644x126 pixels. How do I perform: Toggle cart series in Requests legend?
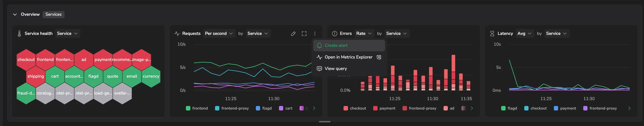(286, 108)
